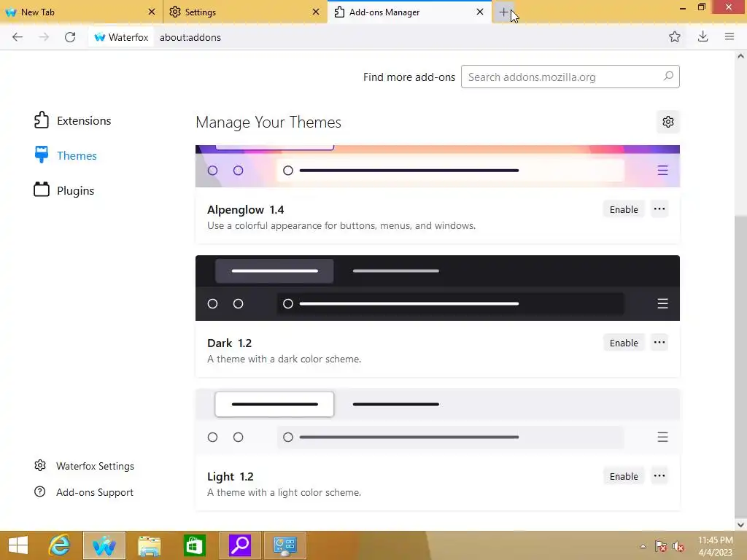Click the Light 1.2 theme title
The width and height of the screenshot is (747, 560).
pos(230,476)
